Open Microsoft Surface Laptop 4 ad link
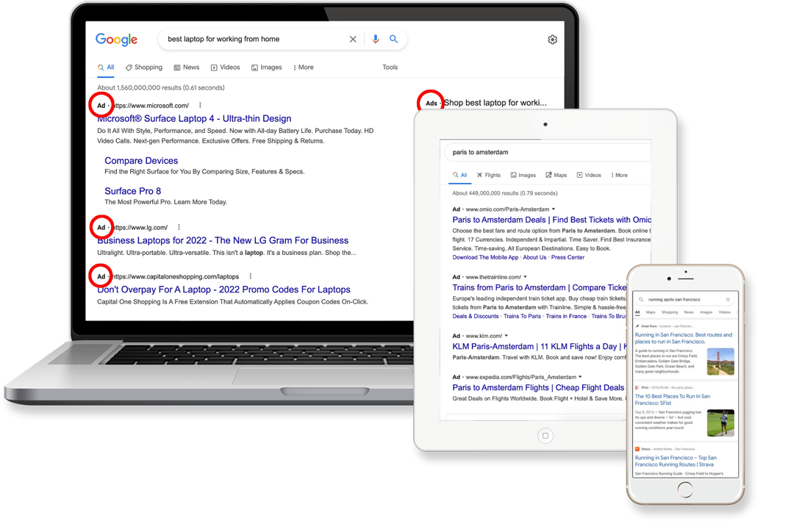The width and height of the screenshot is (794, 532). [194, 118]
